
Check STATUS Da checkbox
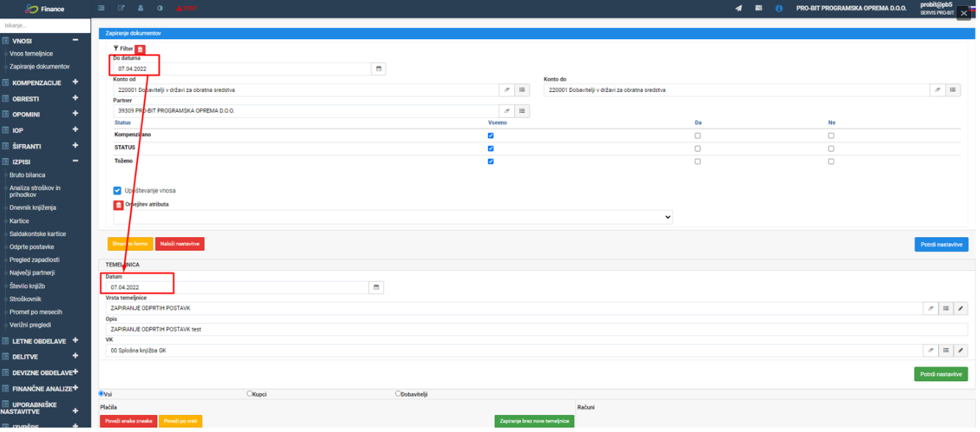(697, 148)
